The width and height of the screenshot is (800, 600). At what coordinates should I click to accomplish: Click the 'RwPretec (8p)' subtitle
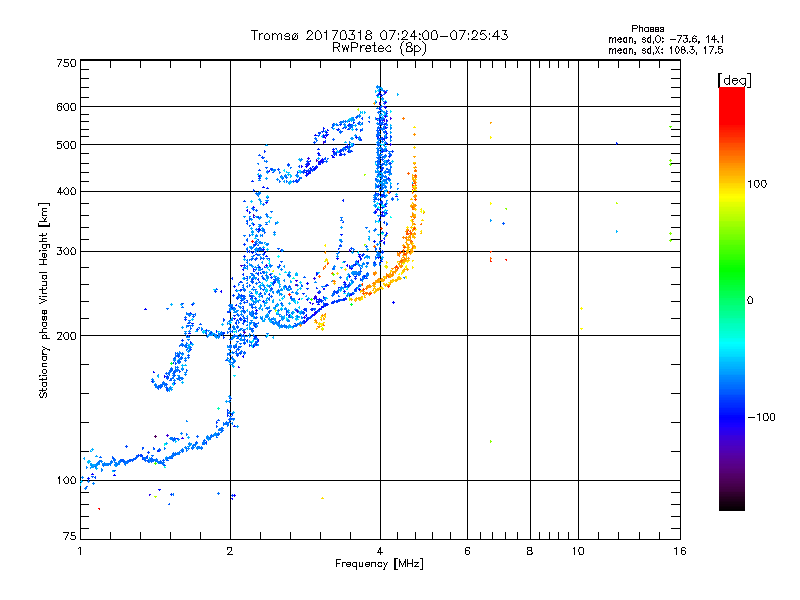pyautogui.click(x=379, y=48)
